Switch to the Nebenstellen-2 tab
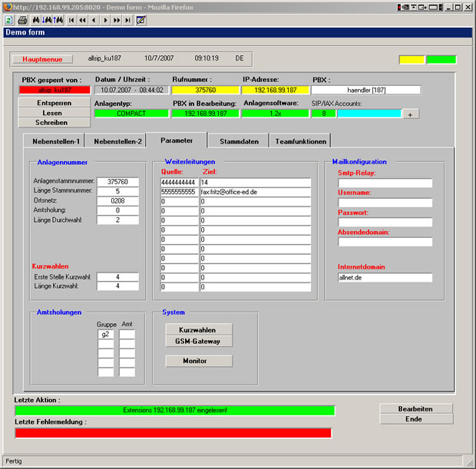This screenshot has height=469, width=476. pyautogui.click(x=117, y=141)
